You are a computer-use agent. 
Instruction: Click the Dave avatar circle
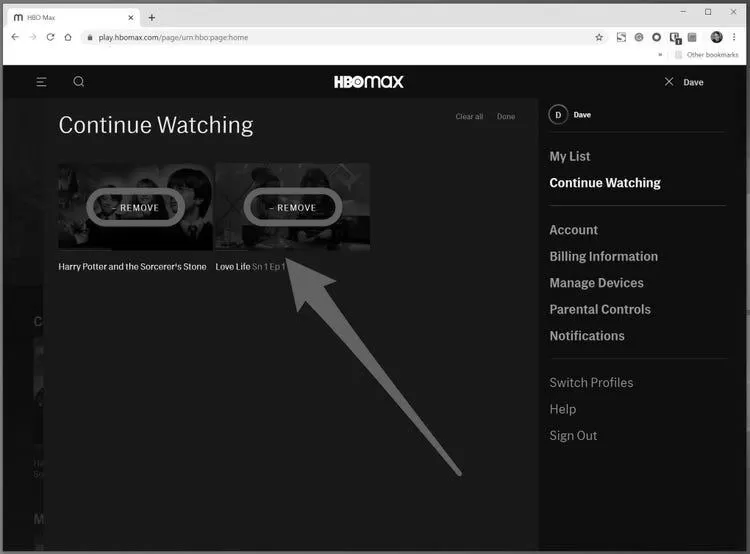pos(558,115)
